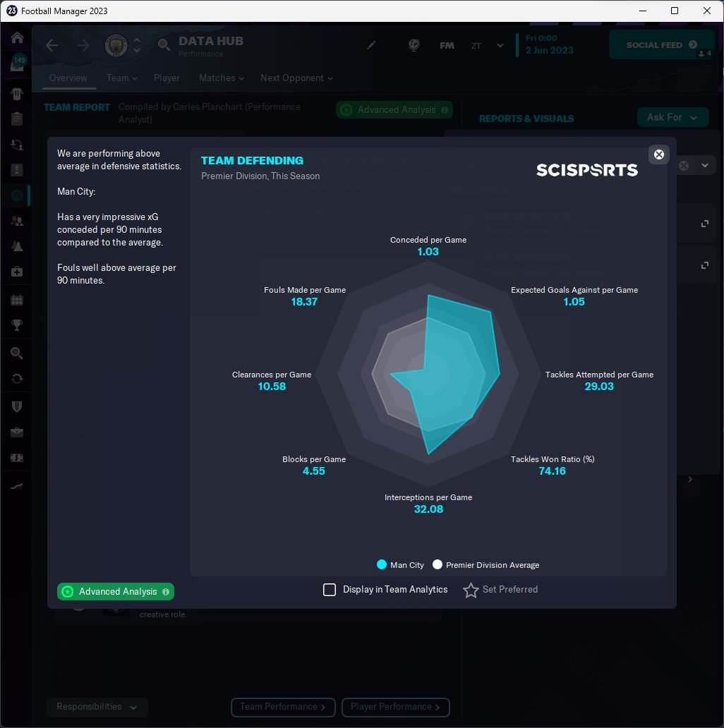The height and width of the screenshot is (728, 724).
Task: Switch to the Overview tab
Action: (68, 78)
